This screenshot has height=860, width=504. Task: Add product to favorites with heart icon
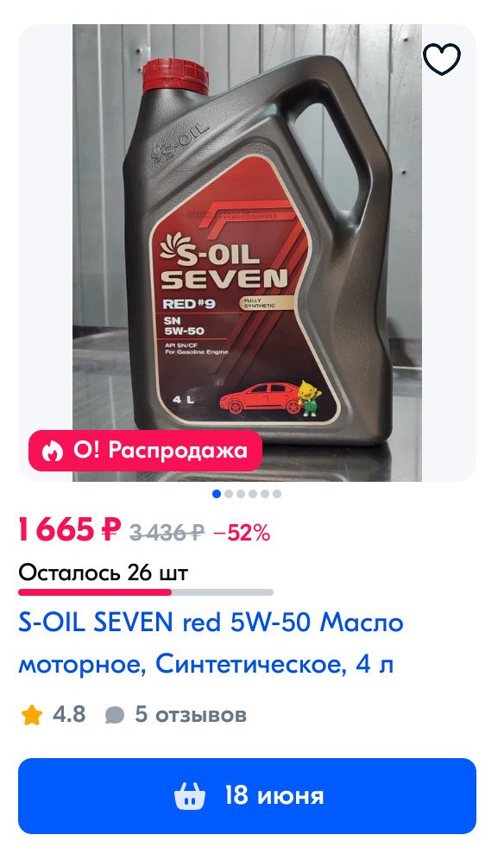(x=442, y=59)
